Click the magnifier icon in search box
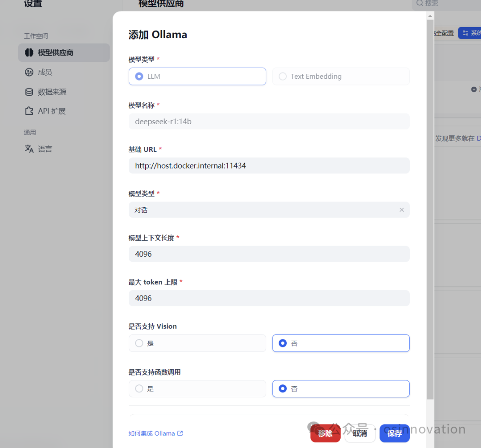Screen dimensions: 481x448 (x=420, y=3)
